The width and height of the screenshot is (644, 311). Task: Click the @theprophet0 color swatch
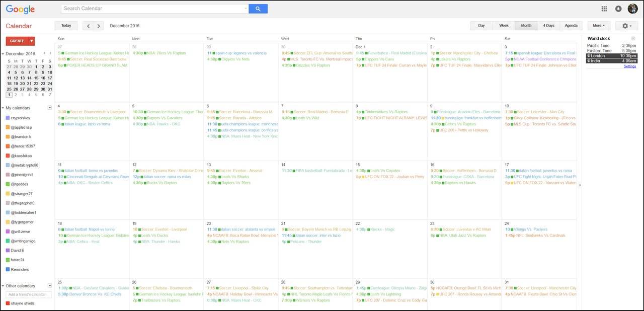pyautogui.click(x=8, y=203)
